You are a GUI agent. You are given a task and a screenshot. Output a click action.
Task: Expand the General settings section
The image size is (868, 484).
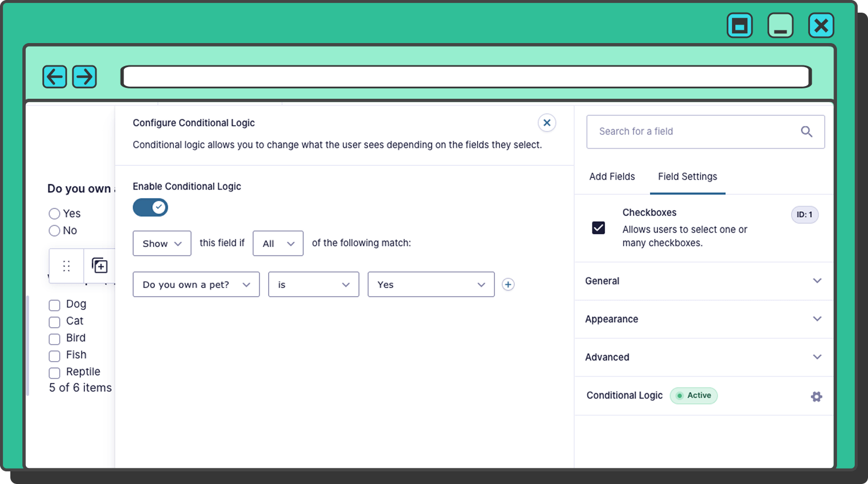(703, 281)
